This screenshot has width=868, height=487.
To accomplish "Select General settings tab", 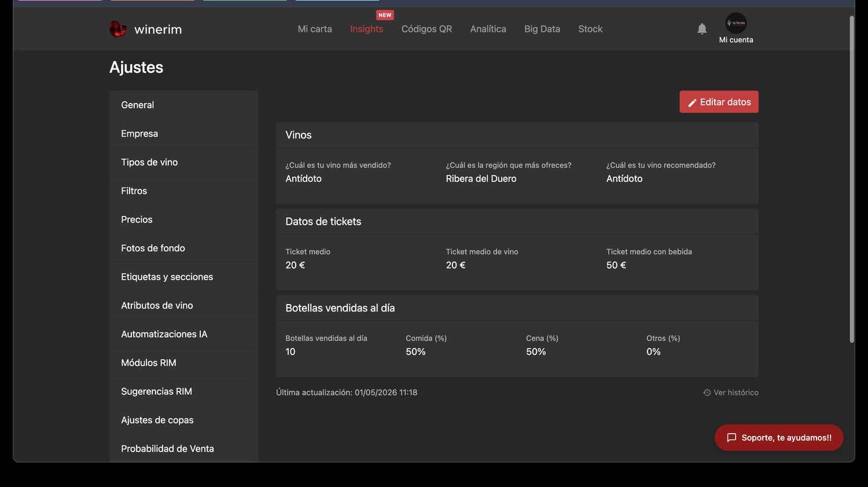I will click(x=184, y=105).
